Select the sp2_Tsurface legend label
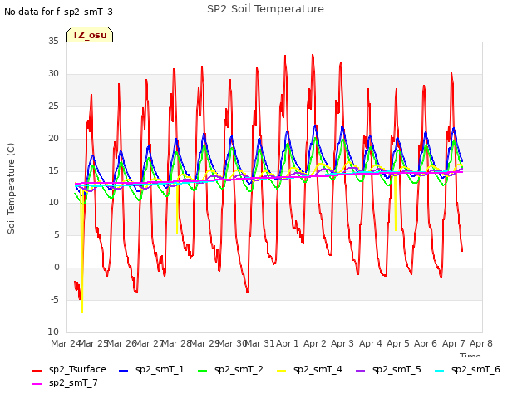The width and height of the screenshot is (532, 399). click(77, 369)
